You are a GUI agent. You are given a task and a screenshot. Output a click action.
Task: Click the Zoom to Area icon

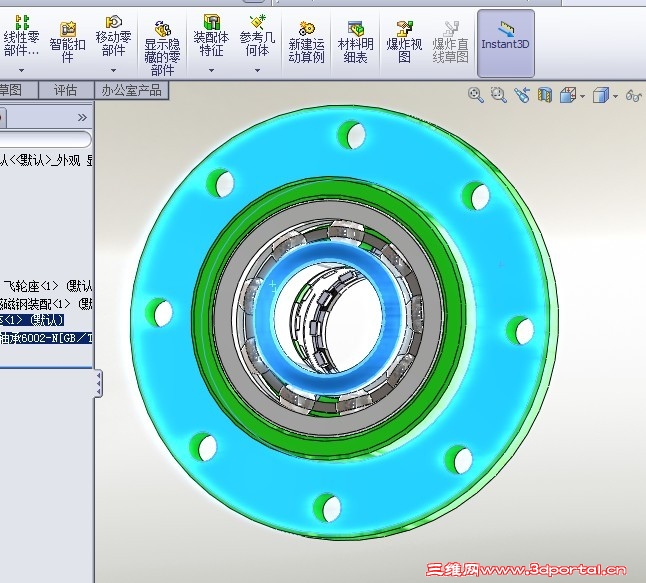pyautogui.click(x=499, y=95)
